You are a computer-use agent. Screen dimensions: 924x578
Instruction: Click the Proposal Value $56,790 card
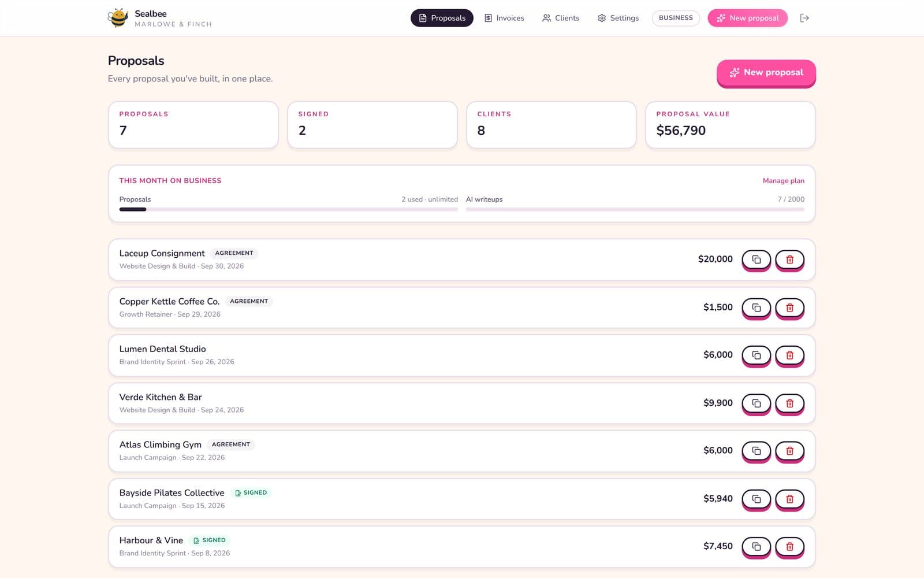point(731,125)
